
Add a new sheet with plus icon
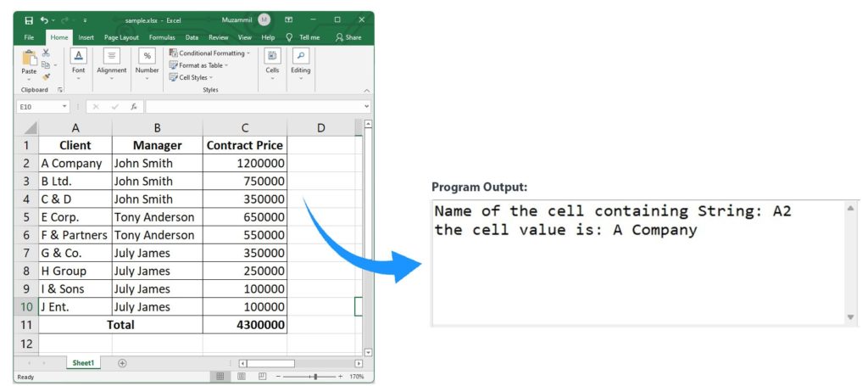coord(122,363)
